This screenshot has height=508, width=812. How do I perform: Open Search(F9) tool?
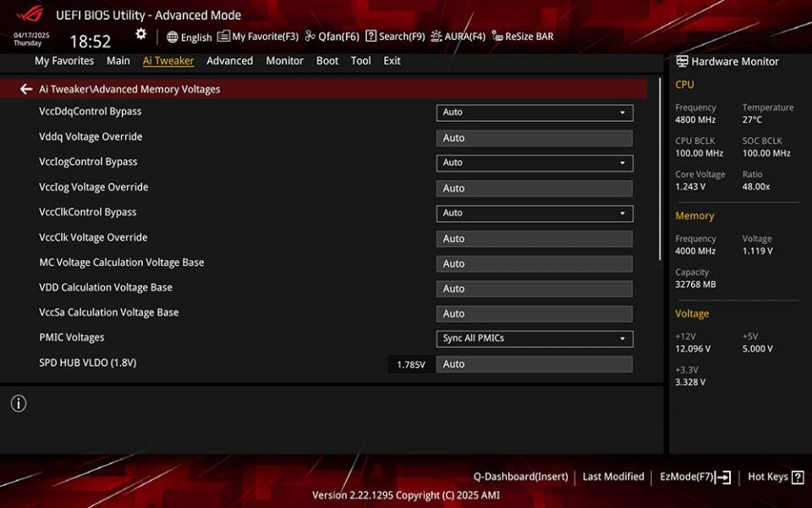pyautogui.click(x=395, y=36)
